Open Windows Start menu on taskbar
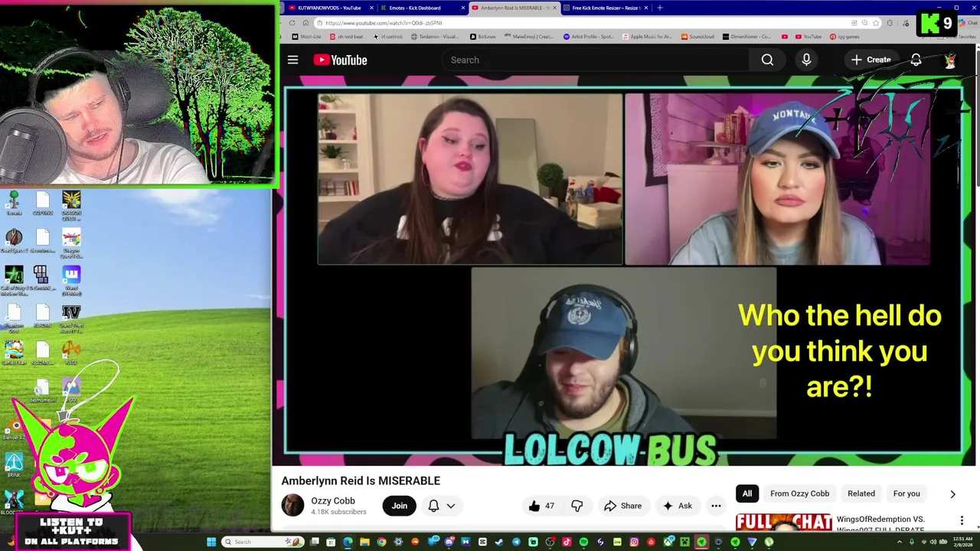This screenshot has width=980, height=551. [211, 543]
